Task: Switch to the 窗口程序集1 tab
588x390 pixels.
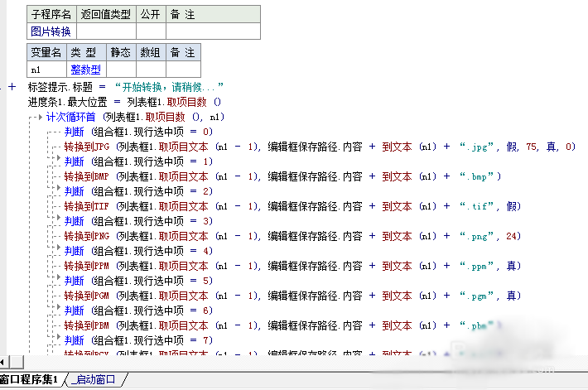Action: coord(30,380)
